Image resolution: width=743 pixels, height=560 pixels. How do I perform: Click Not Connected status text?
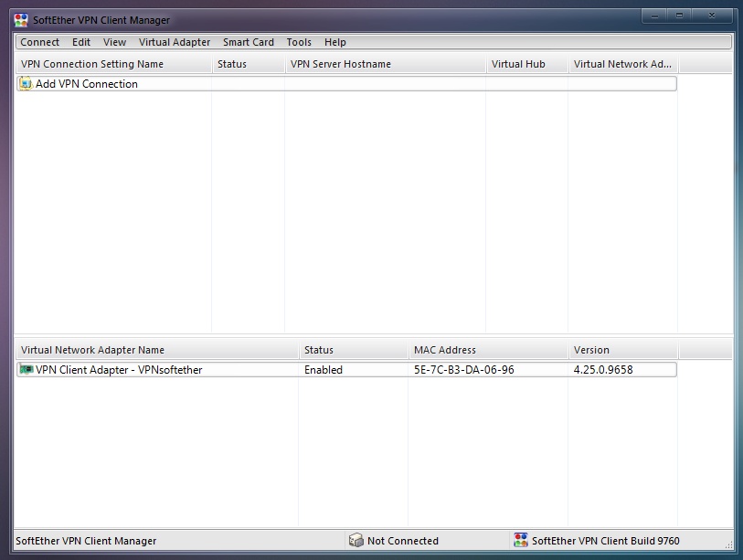tap(403, 541)
